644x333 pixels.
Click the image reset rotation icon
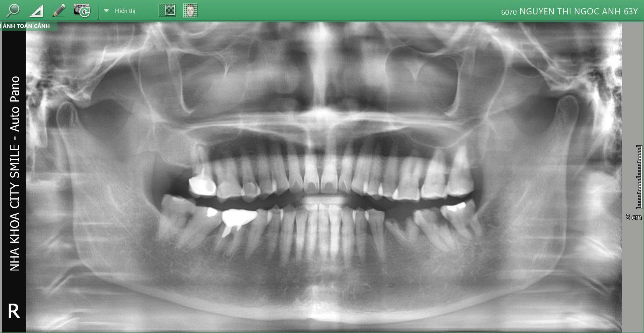(82, 11)
